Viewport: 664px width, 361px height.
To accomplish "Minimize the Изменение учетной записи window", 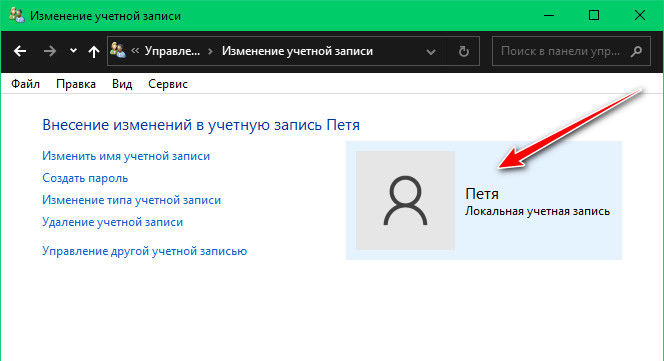I will coord(549,15).
